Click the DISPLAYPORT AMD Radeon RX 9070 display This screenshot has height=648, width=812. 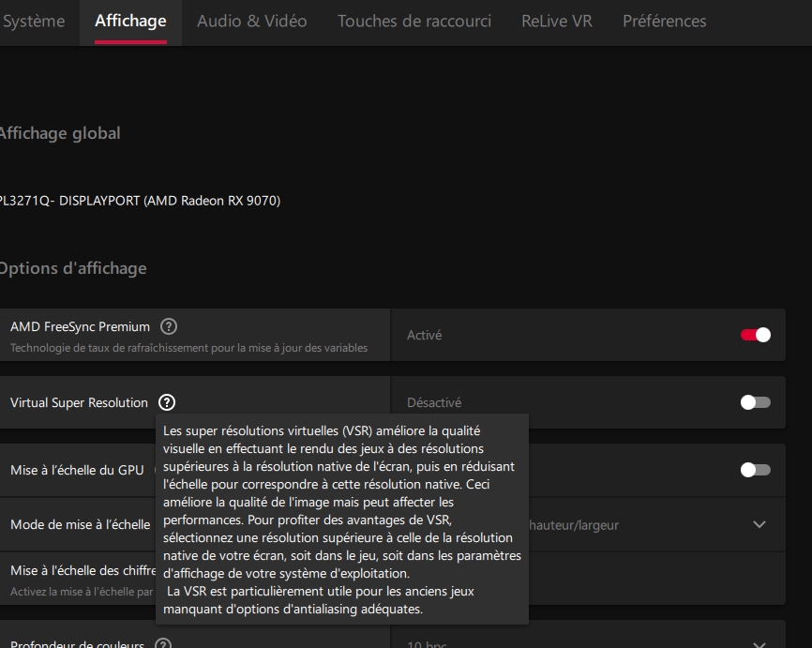[140, 201]
